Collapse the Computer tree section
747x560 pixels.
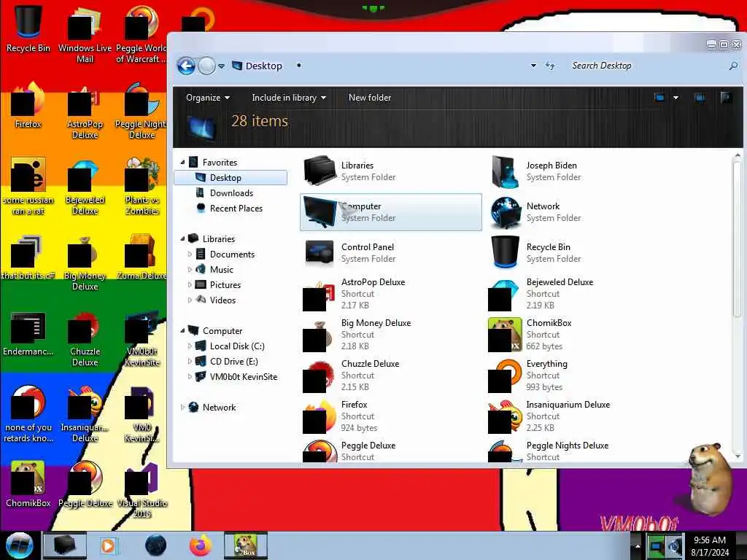pyautogui.click(x=182, y=331)
